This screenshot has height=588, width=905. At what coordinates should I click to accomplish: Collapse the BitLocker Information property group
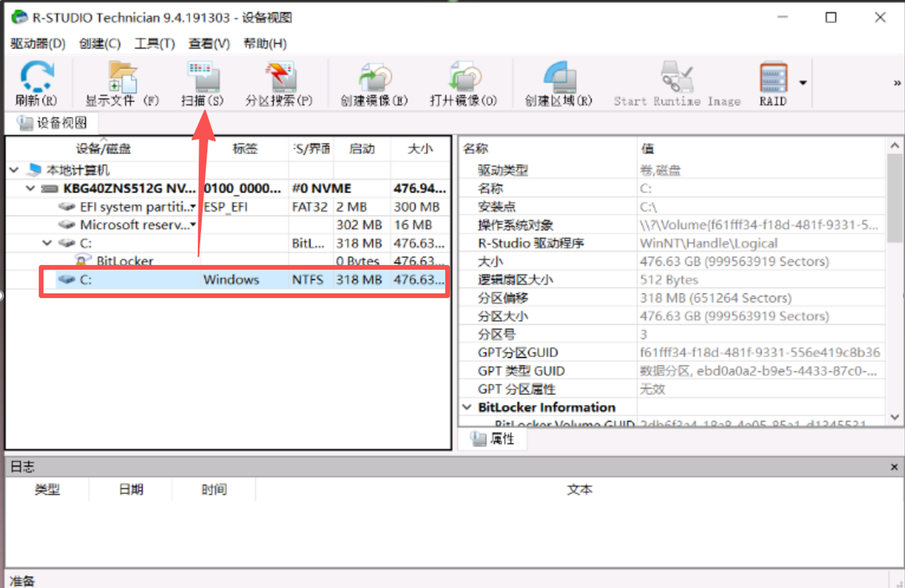coord(468,407)
